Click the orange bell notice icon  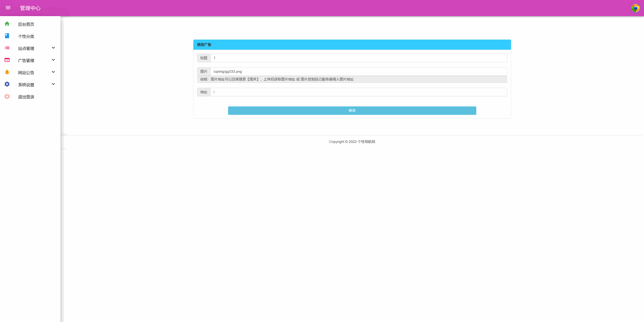click(7, 72)
